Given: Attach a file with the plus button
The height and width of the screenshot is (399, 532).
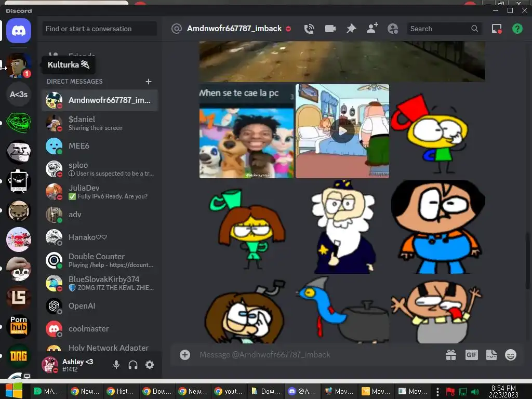Looking at the screenshot, I should click(x=185, y=355).
